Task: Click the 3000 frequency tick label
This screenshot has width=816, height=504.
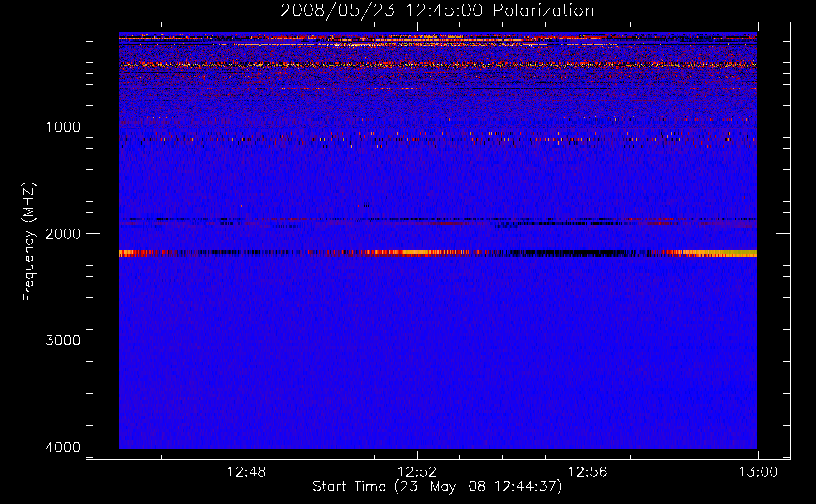Action: (64, 340)
